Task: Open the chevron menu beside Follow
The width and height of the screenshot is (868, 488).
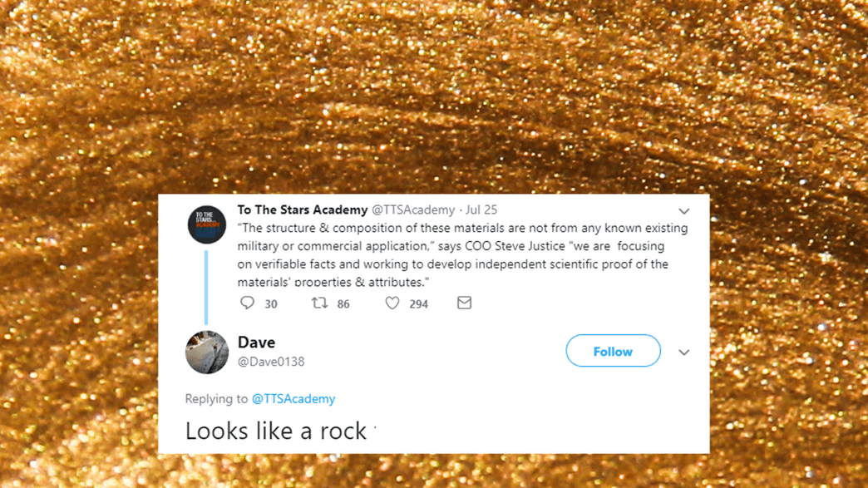Action: tap(683, 352)
